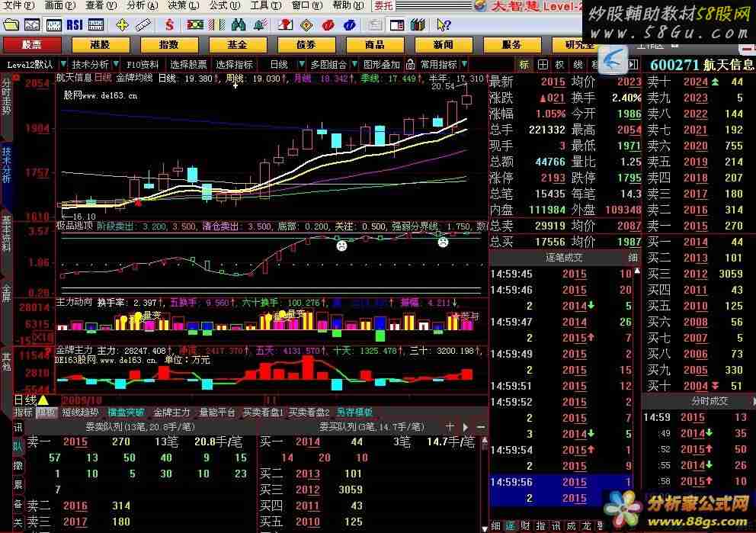The image size is (756, 533).
Task: Click the help cursor question mark icon
Action: pyautogui.click(x=443, y=24)
